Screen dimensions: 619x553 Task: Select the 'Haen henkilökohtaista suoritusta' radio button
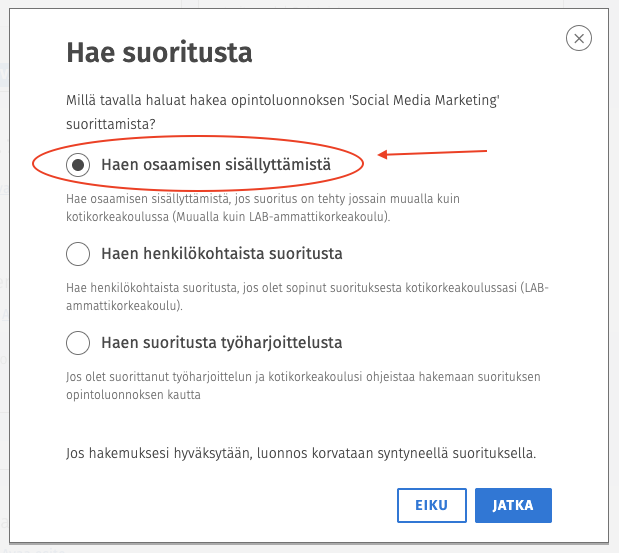78,254
